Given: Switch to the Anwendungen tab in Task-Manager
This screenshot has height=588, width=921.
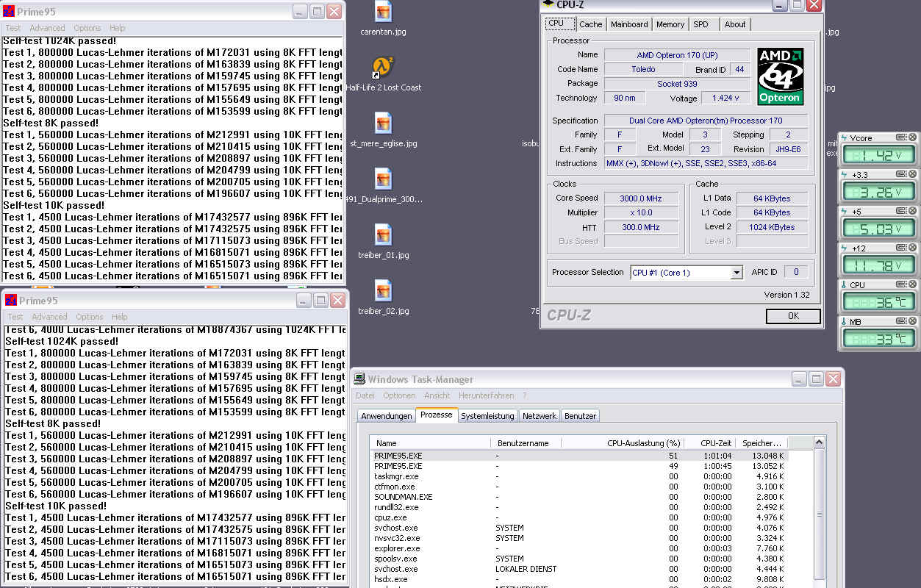Looking at the screenshot, I should point(387,416).
